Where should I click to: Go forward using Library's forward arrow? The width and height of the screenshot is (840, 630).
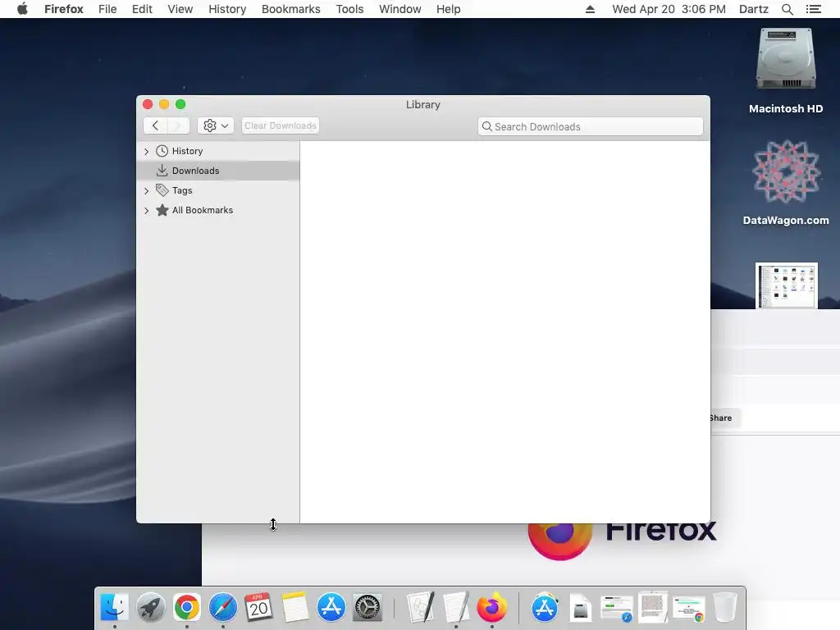point(178,126)
